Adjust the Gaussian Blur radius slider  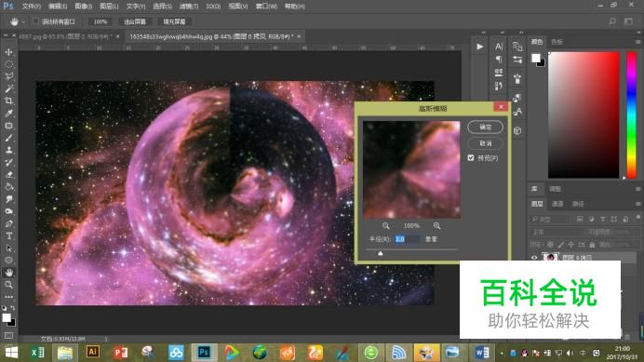pyautogui.click(x=381, y=253)
